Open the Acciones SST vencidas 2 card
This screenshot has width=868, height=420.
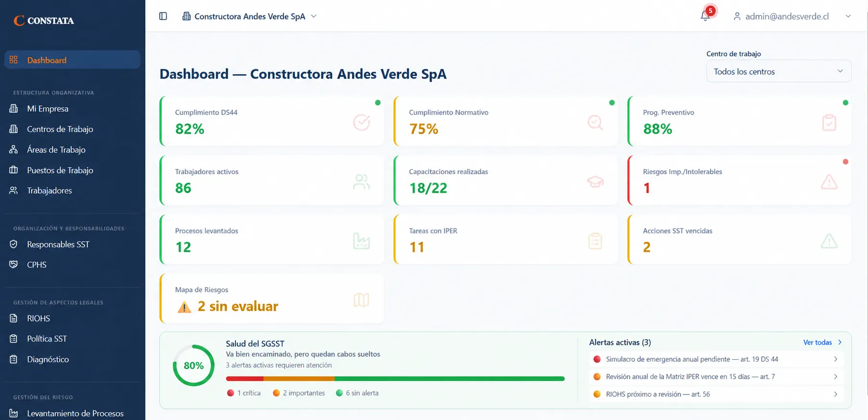click(740, 239)
